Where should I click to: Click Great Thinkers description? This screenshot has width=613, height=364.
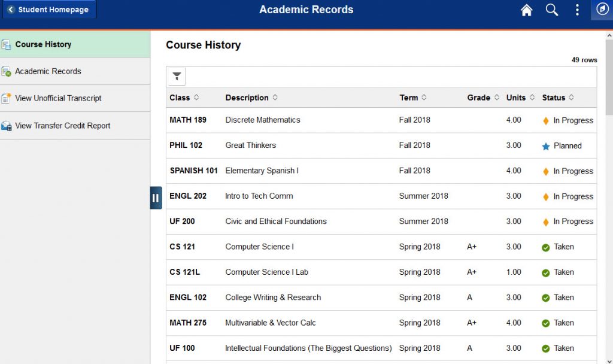pyautogui.click(x=251, y=145)
